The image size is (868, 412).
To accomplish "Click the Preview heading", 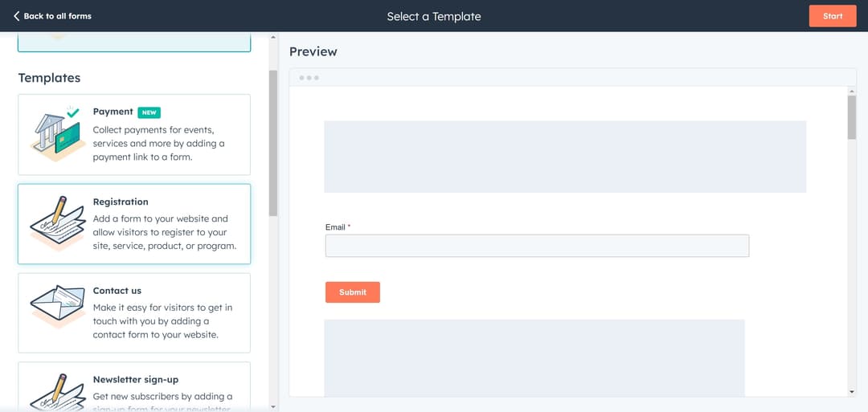I will click(x=313, y=51).
